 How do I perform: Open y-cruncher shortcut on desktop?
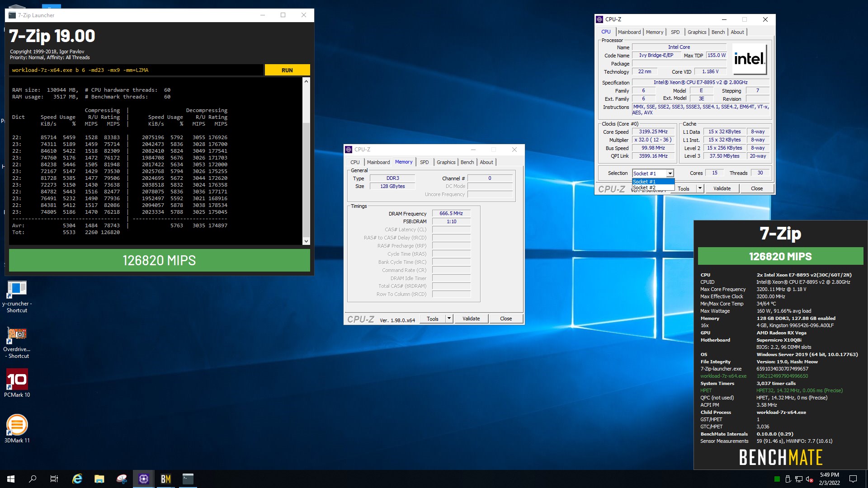(x=17, y=296)
